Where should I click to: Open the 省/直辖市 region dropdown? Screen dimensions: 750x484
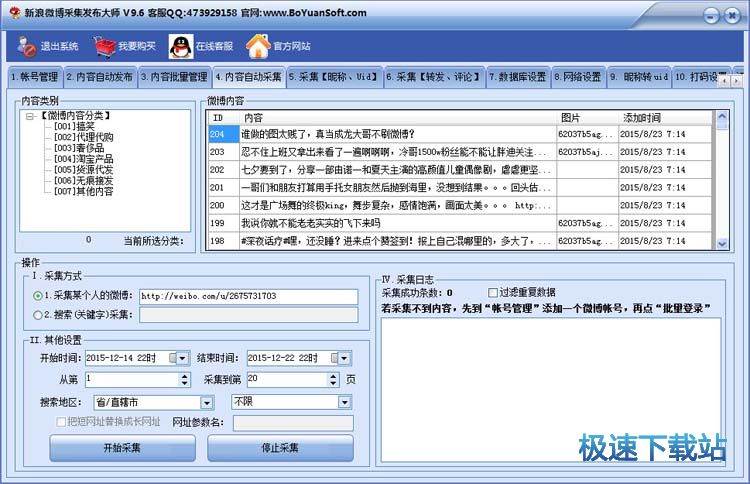point(206,402)
